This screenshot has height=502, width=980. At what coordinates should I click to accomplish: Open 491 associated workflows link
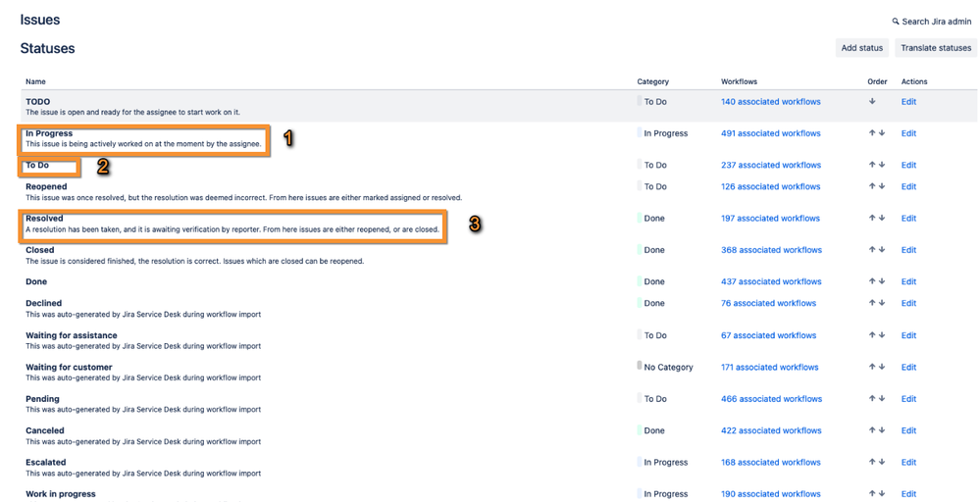771,133
